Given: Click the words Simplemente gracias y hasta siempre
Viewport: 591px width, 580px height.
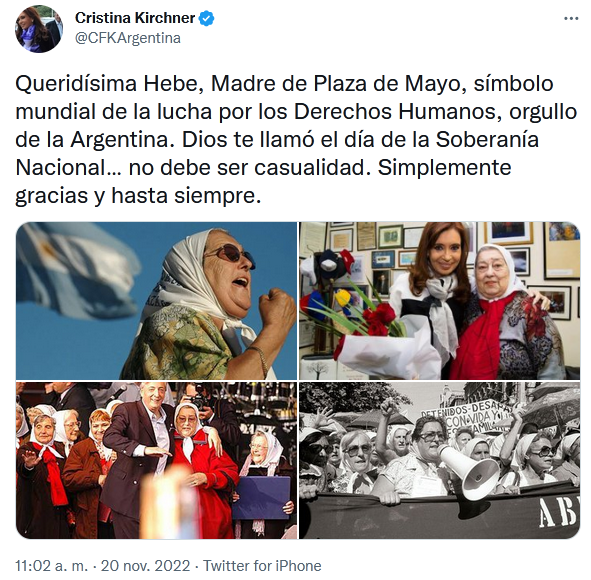Looking at the screenshot, I should coord(264,181).
